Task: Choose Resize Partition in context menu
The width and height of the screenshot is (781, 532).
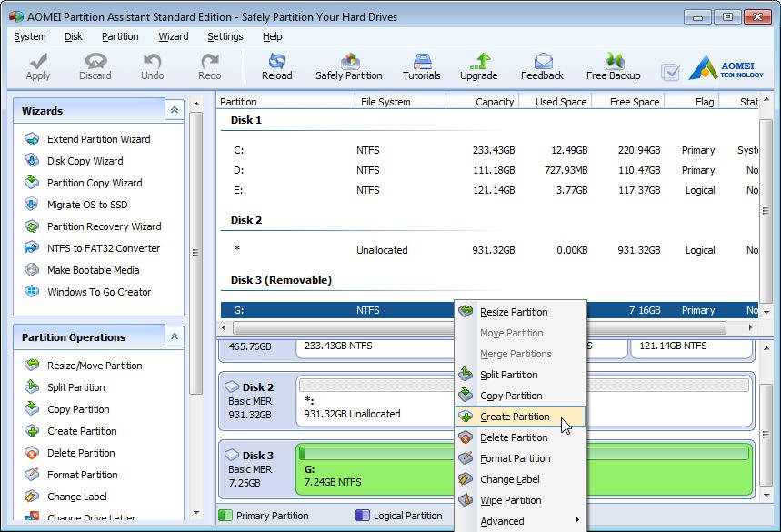Action: point(520,312)
